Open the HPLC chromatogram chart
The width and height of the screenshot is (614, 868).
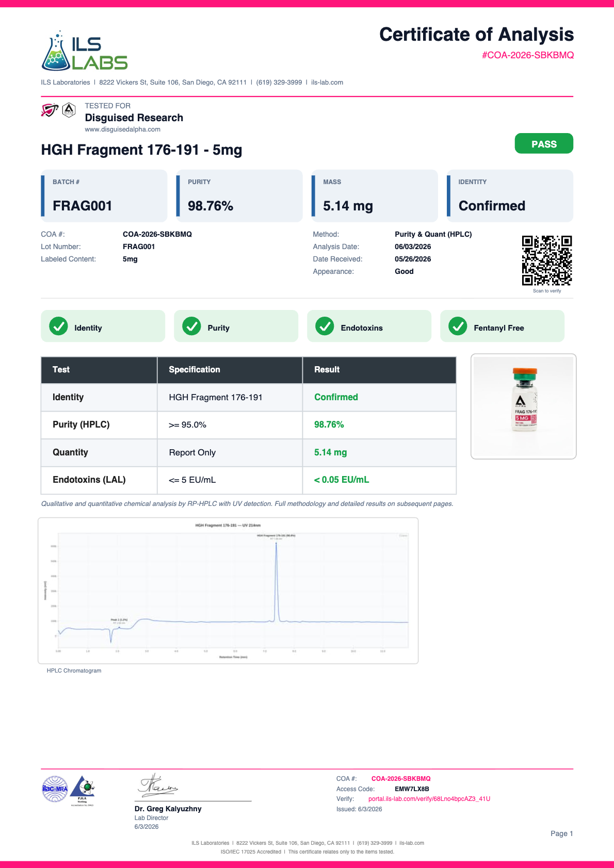tap(228, 591)
